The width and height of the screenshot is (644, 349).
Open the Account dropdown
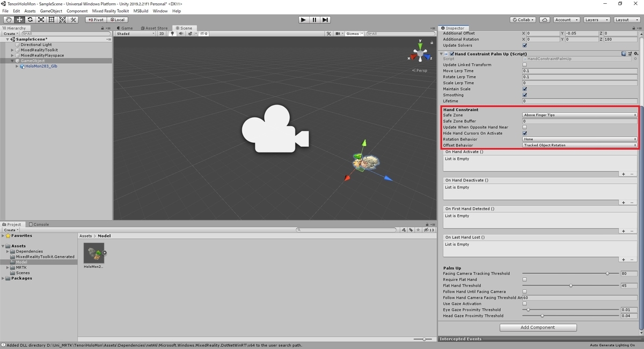[x=567, y=19]
